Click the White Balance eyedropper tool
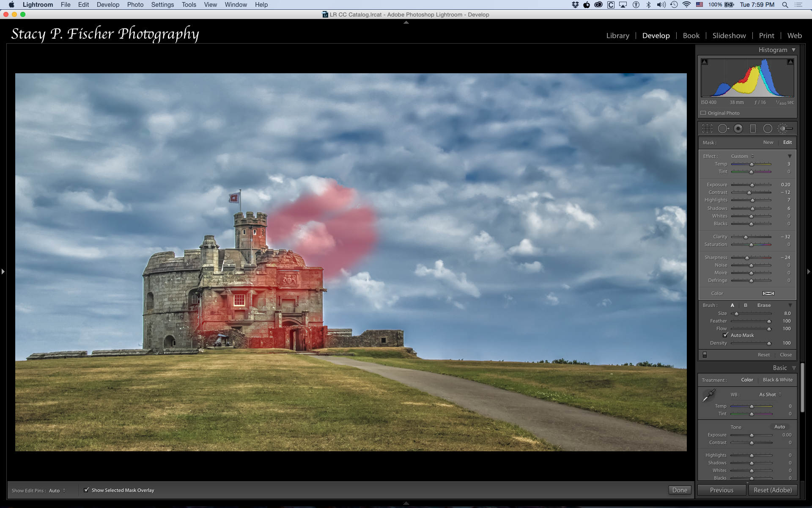The height and width of the screenshot is (508, 812). [x=708, y=395]
